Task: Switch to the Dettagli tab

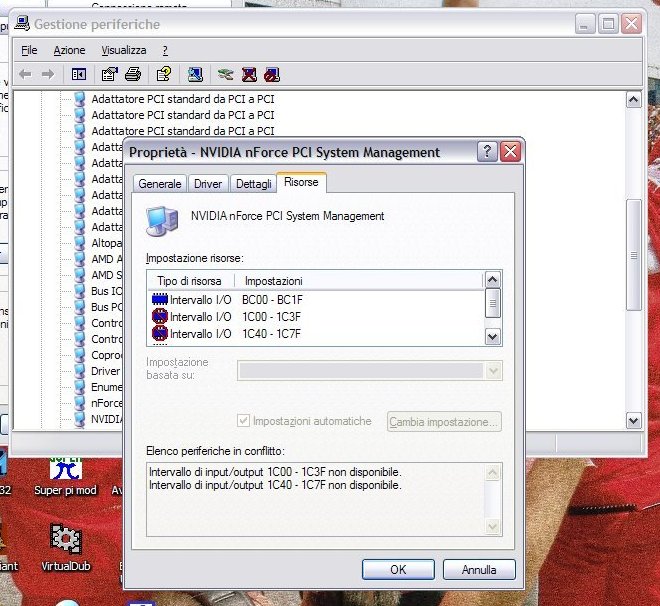Action: pos(253,184)
